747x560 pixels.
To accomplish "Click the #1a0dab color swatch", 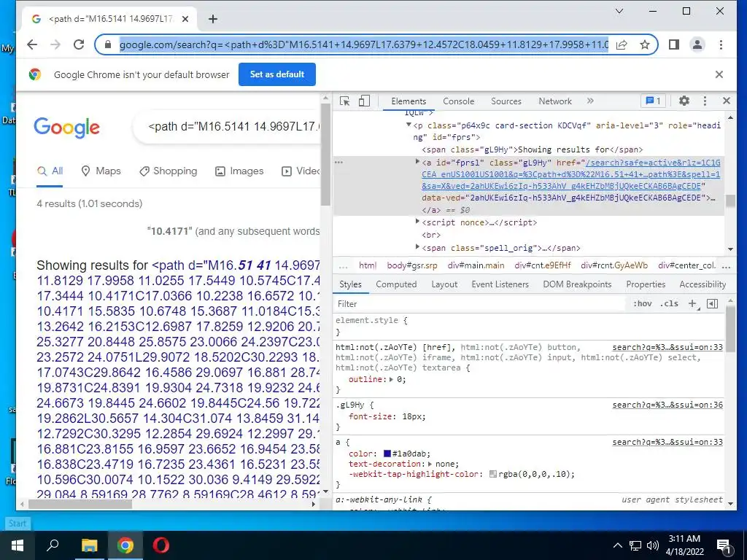I will tap(387, 454).
